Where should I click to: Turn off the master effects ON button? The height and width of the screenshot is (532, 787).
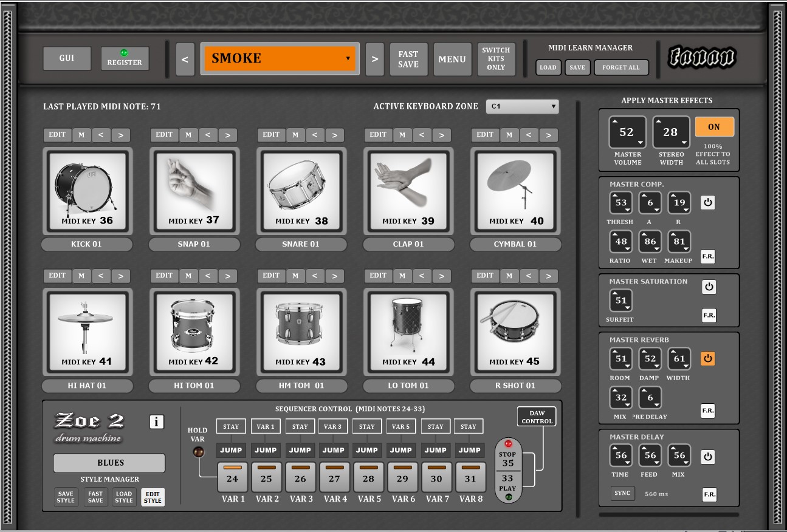click(714, 127)
